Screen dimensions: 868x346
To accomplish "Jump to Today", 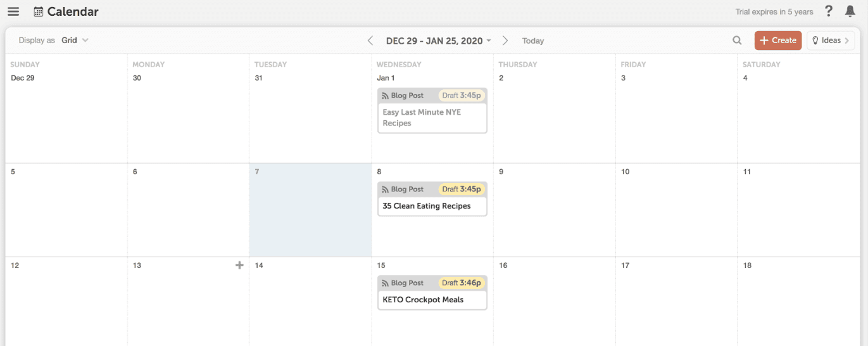I will [x=533, y=41].
